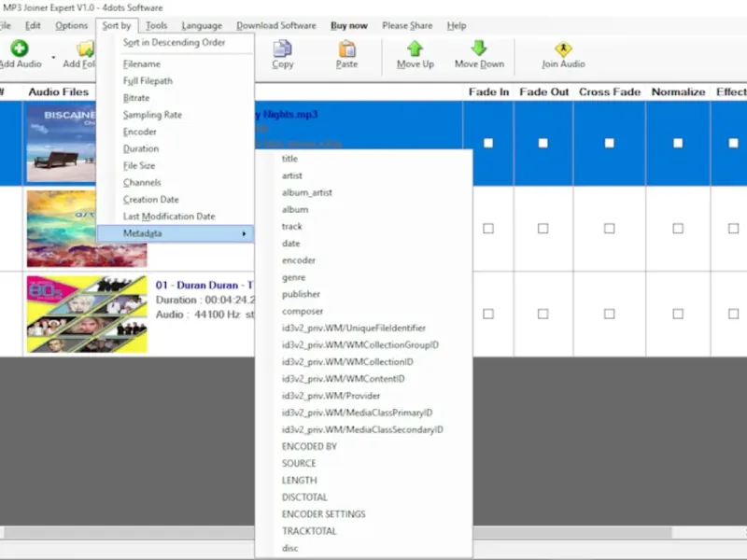Screen dimensions: 747x560
Task: Sort by Creation Date
Action: pyautogui.click(x=174, y=200)
